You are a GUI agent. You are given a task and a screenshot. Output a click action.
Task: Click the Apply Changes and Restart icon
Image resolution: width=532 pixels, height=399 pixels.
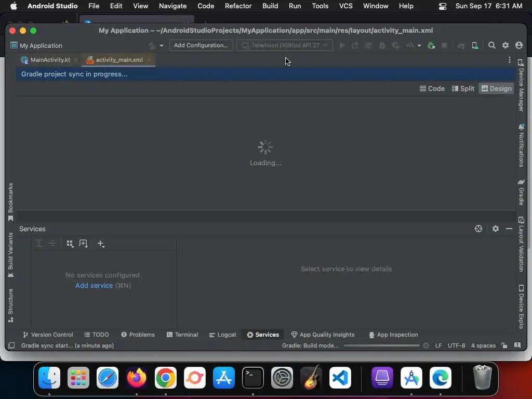coord(355,46)
